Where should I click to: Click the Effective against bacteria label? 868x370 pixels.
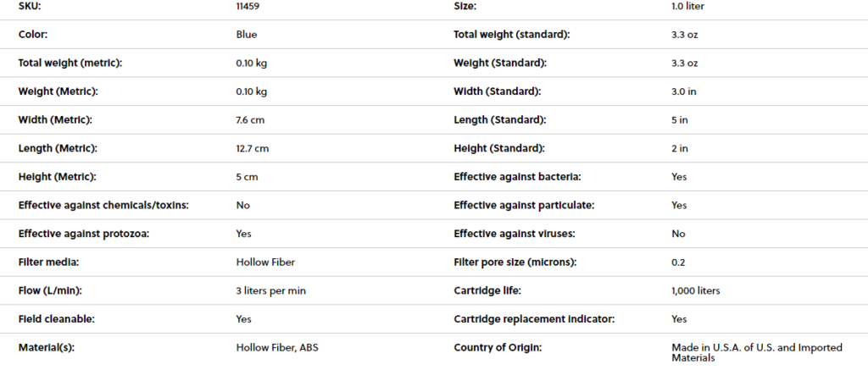coord(517,177)
